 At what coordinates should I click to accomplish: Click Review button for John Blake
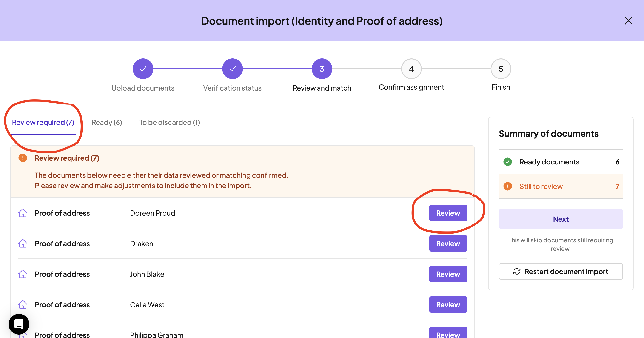click(x=448, y=274)
